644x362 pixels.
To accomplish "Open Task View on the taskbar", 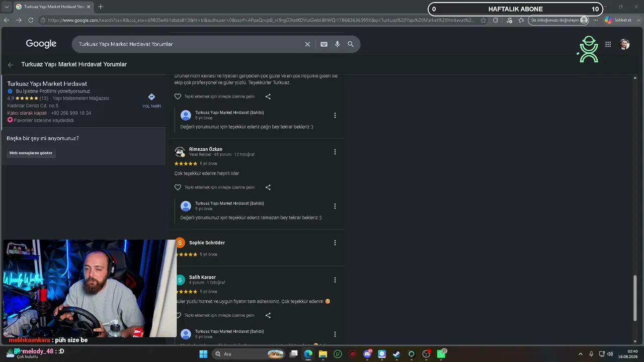I will pyautogui.click(x=294, y=354).
